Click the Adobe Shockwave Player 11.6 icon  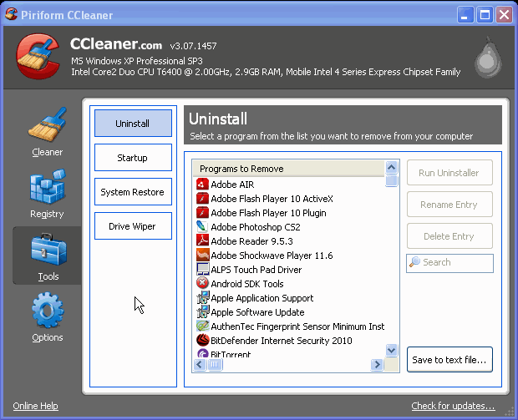202,255
